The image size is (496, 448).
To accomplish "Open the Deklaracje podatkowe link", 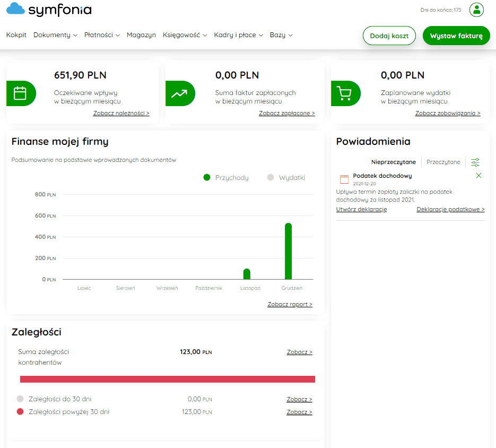I will tap(450, 209).
